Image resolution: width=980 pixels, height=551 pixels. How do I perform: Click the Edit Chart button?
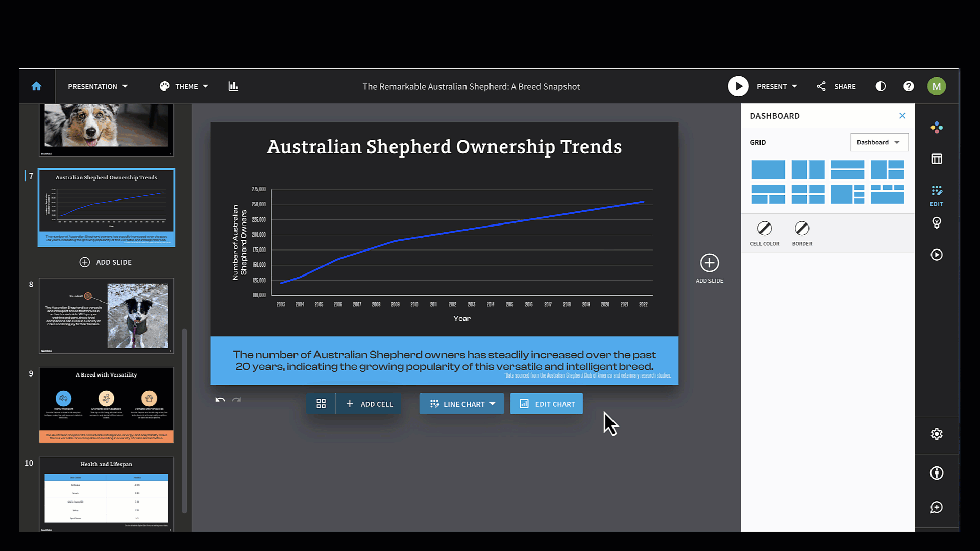pos(547,404)
